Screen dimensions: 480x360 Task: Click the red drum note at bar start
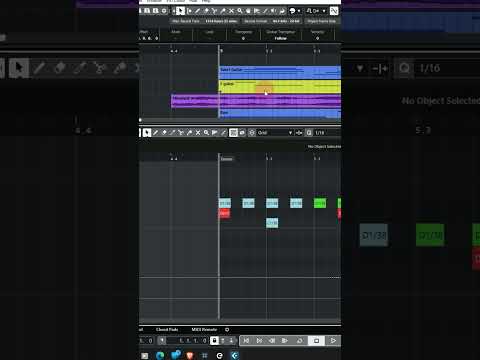click(225, 213)
